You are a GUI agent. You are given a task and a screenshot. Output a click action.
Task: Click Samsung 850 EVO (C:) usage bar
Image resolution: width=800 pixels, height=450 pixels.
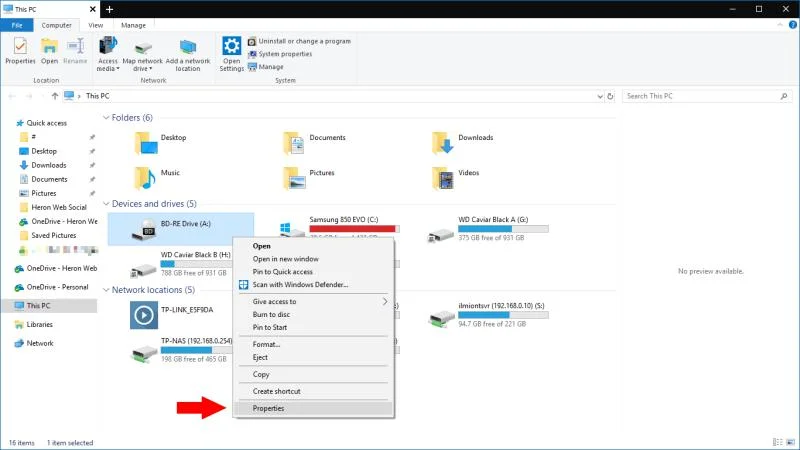tap(354, 229)
